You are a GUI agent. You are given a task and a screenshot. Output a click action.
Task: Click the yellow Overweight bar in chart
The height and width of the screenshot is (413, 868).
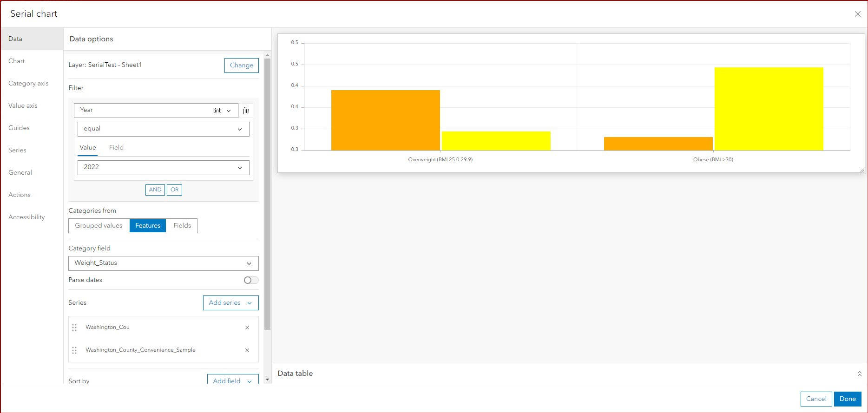[x=496, y=141]
